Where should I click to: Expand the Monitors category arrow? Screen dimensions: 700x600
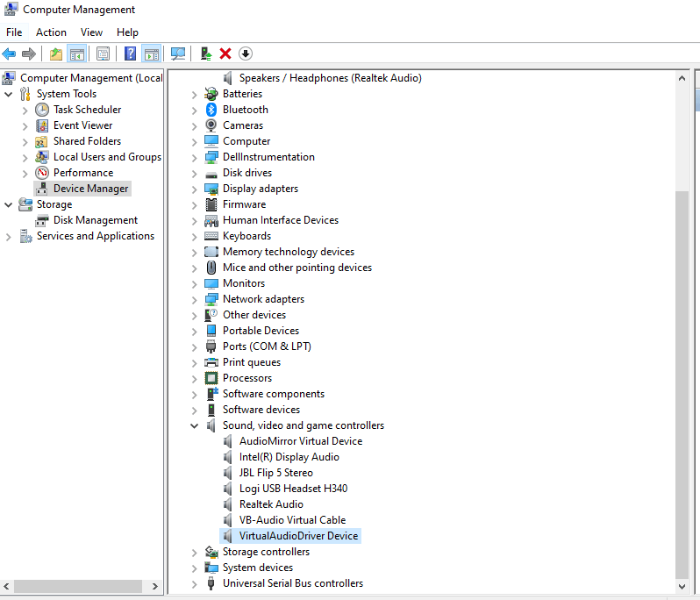pos(194,284)
